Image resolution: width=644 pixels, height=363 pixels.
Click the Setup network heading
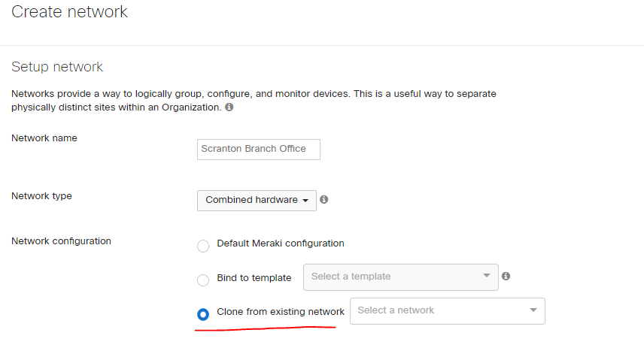57,67
